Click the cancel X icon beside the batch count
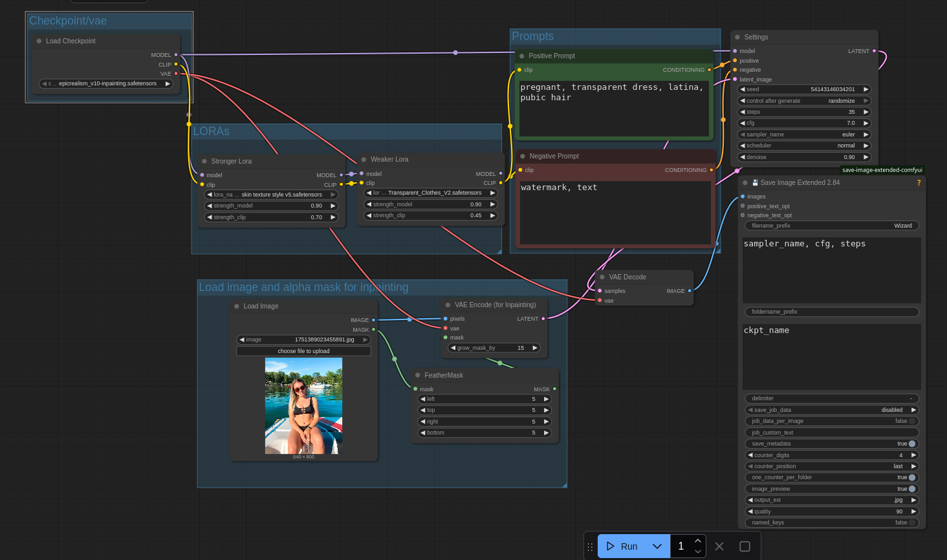947x560 pixels. 719,546
